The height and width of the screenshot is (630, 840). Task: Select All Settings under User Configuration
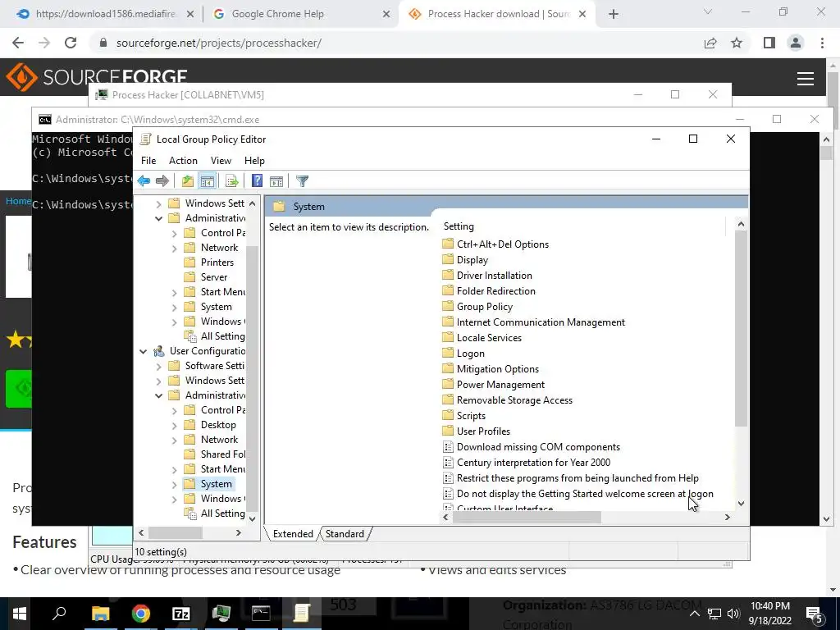(x=214, y=514)
